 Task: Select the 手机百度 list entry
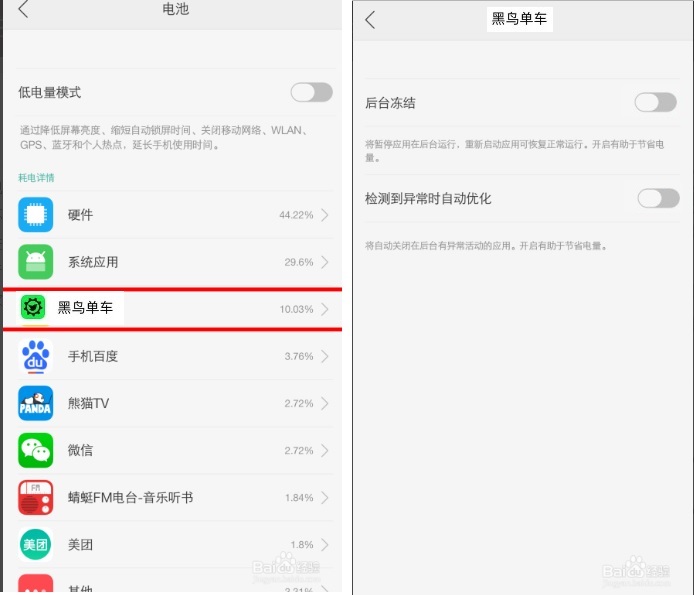click(175, 356)
